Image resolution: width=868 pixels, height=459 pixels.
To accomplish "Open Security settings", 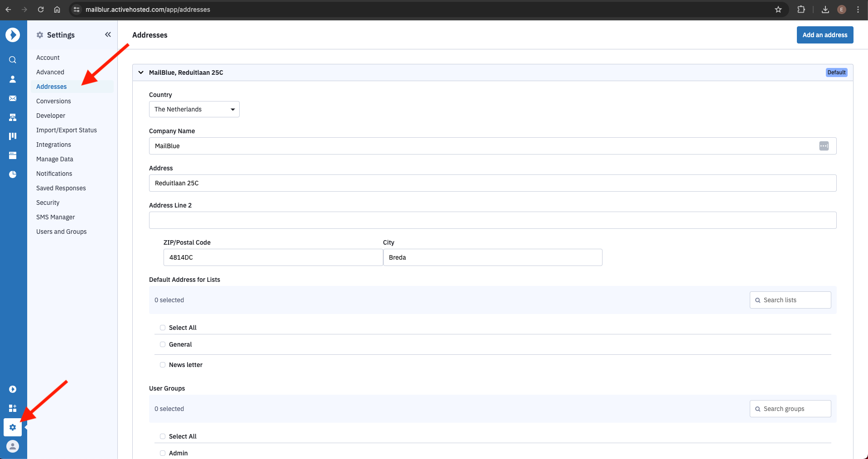I will point(48,203).
